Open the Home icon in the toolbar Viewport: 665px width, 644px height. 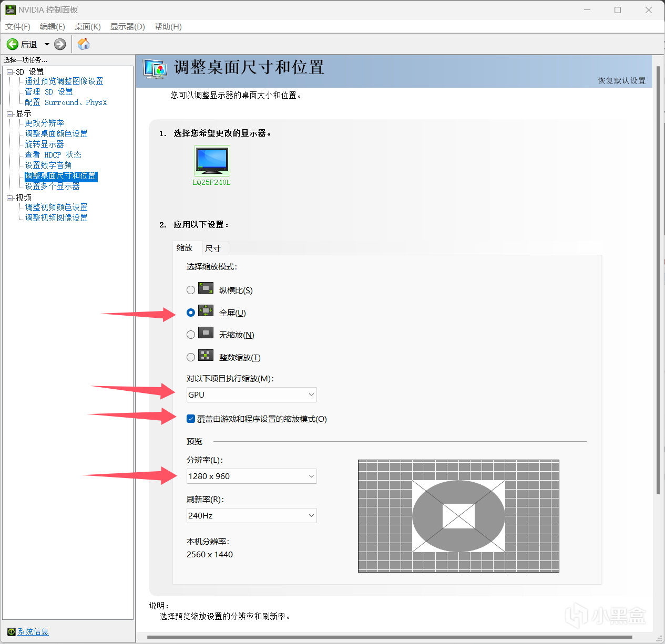[83, 44]
